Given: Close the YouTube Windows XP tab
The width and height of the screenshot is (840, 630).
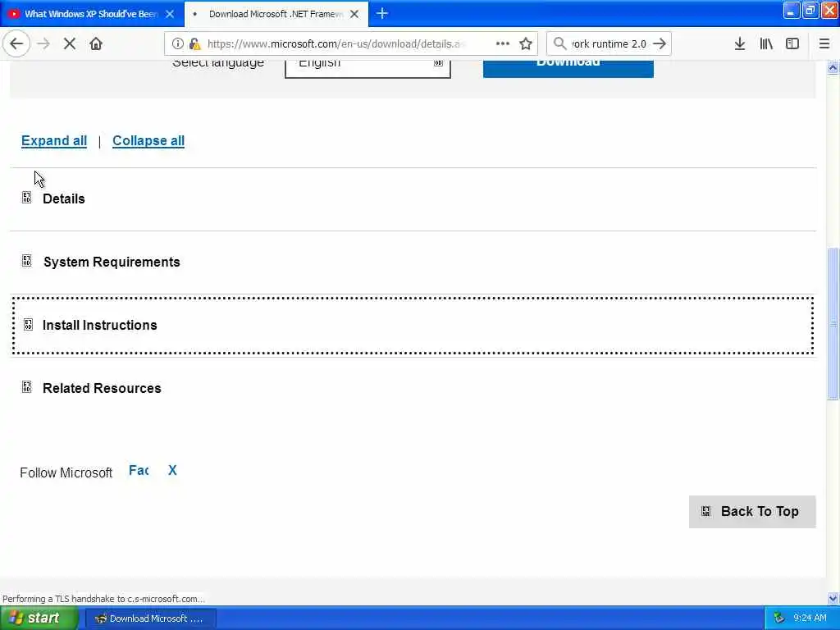Looking at the screenshot, I should coord(170,14).
